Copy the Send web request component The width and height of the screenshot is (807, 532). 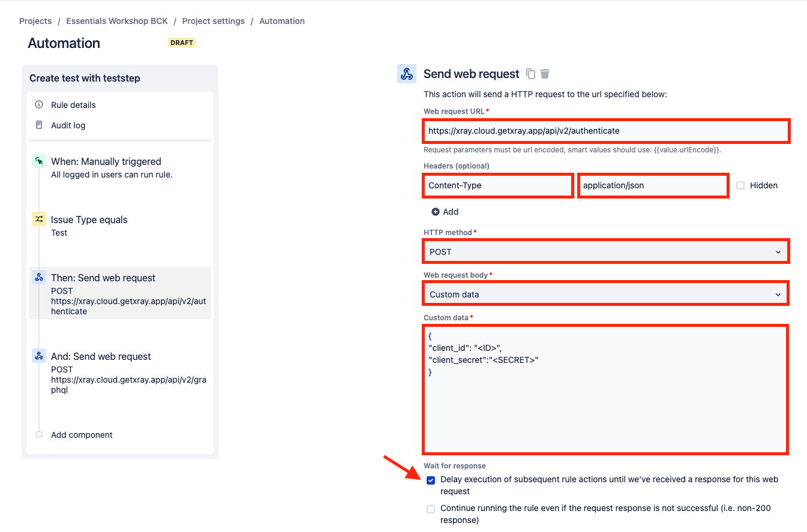coord(530,74)
